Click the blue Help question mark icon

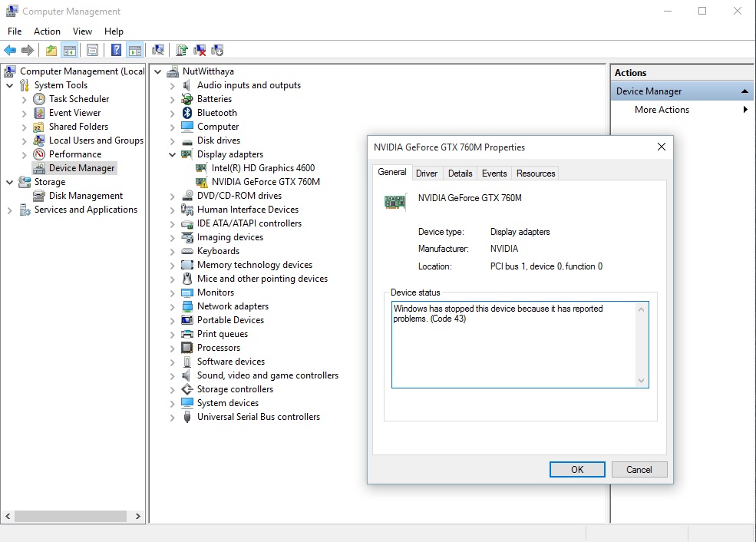point(116,50)
